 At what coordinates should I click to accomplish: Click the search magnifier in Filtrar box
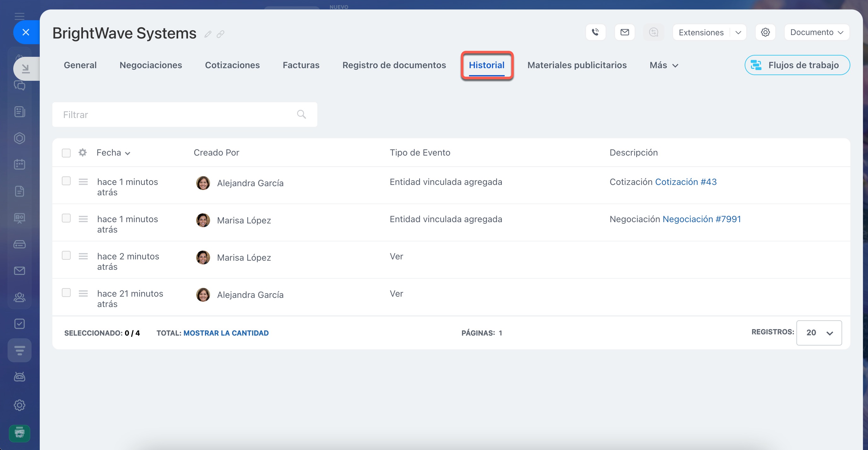pyautogui.click(x=302, y=115)
